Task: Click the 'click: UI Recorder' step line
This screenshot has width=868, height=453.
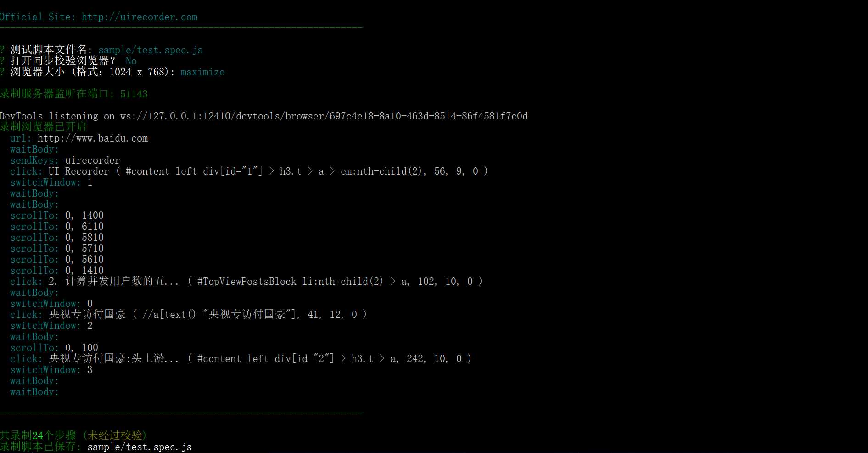Action: (249, 171)
